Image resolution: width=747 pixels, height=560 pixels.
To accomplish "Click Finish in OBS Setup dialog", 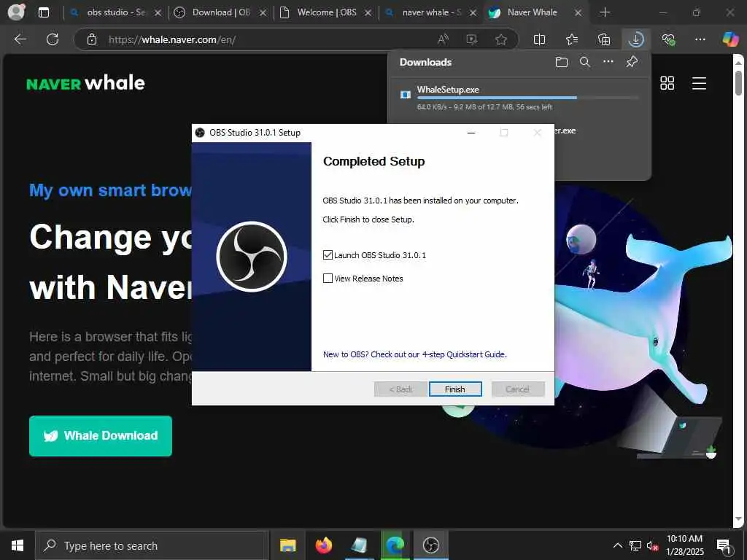I will tap(455, 389).
